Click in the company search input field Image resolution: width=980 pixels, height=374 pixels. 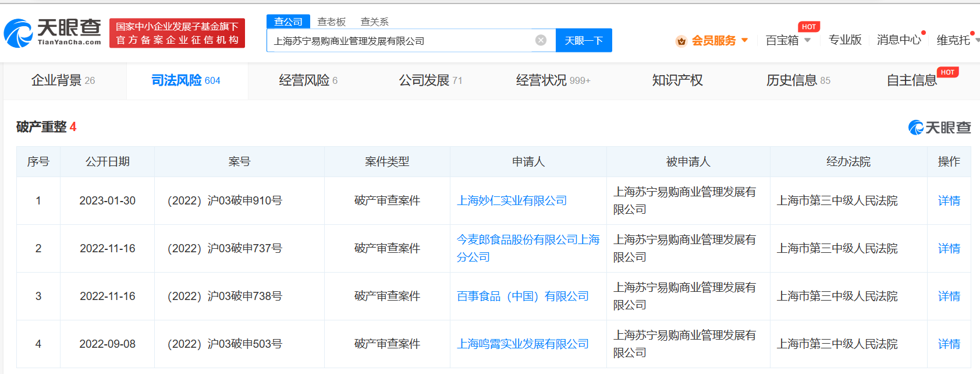pyautogui.click(x=402, y=41)
